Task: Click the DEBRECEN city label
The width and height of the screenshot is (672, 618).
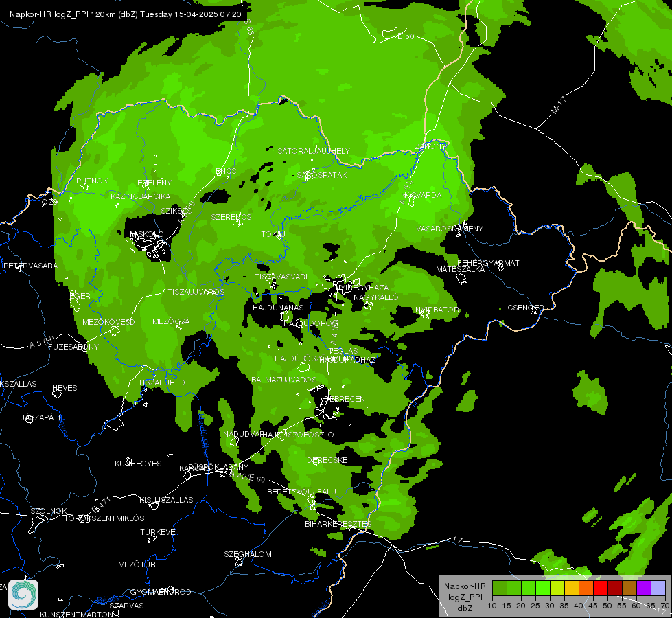Action: 344,399
